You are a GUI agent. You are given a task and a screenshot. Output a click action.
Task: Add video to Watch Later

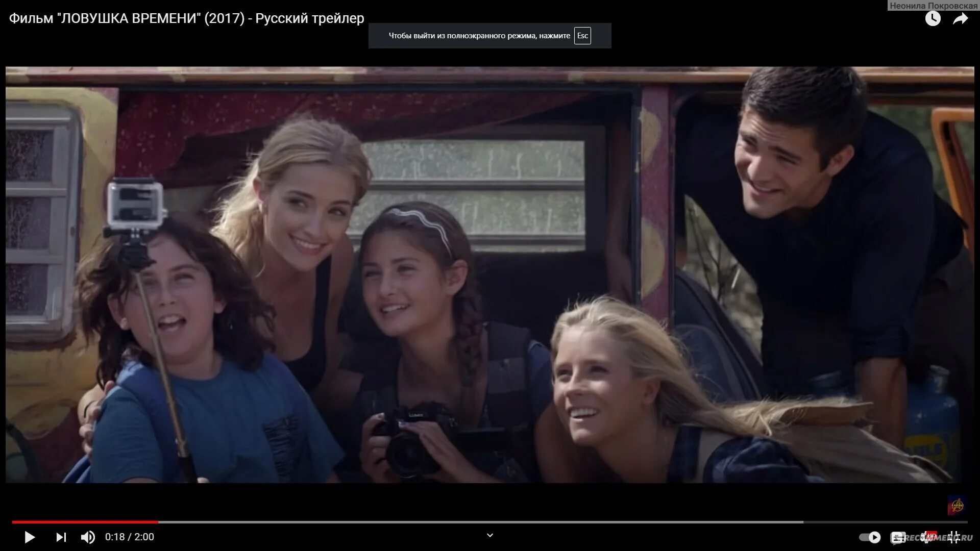[x=933, y=19]
